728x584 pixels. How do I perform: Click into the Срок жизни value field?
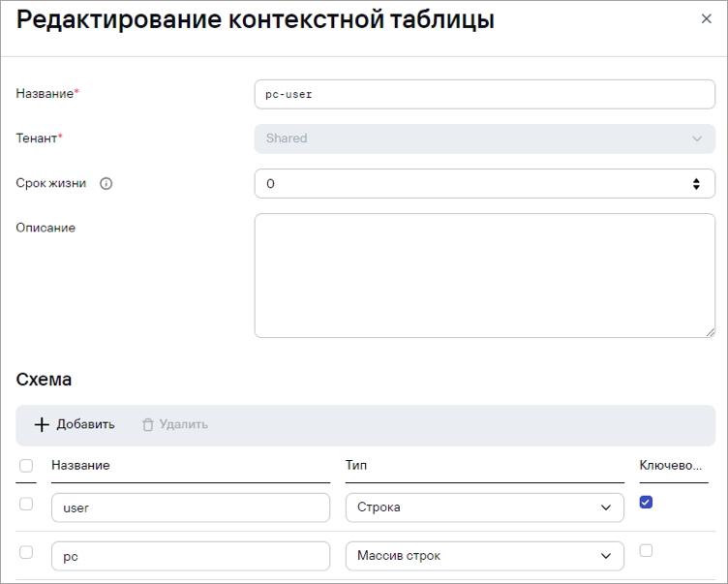click(485, 183)
